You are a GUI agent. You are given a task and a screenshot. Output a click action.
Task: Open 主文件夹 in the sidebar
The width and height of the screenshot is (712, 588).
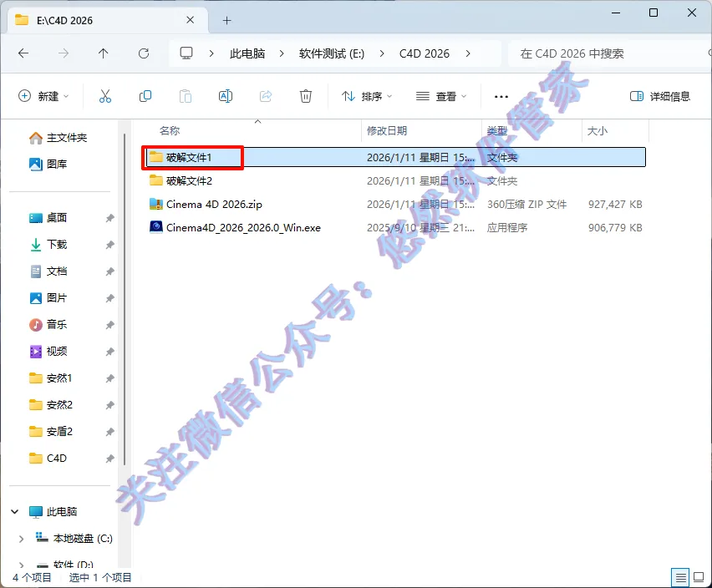coord(58,138)
